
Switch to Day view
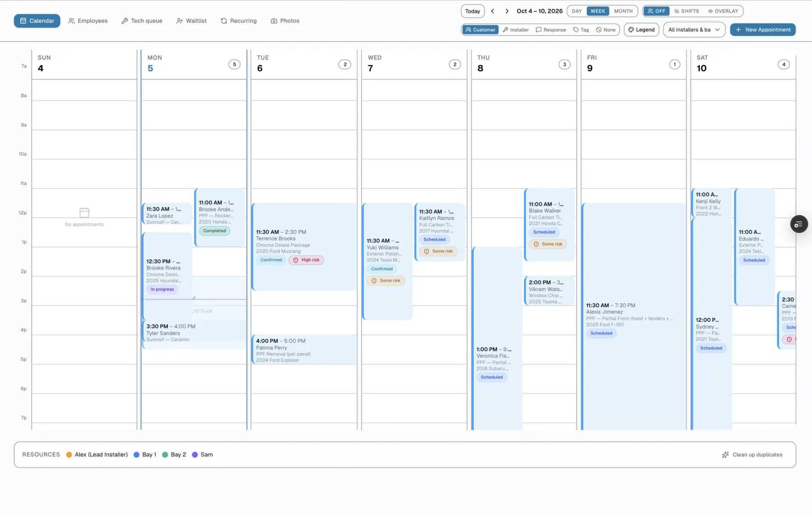click(x=577, y=11)
